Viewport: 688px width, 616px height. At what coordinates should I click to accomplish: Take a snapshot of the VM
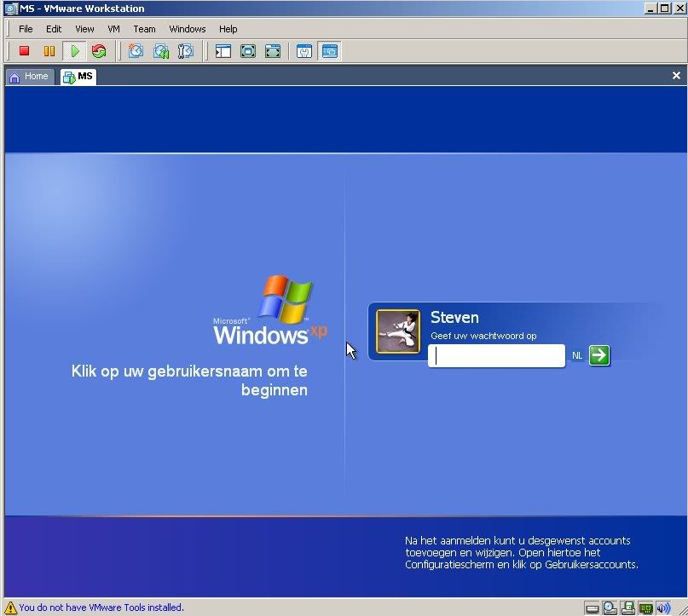(x=136, y=51)
